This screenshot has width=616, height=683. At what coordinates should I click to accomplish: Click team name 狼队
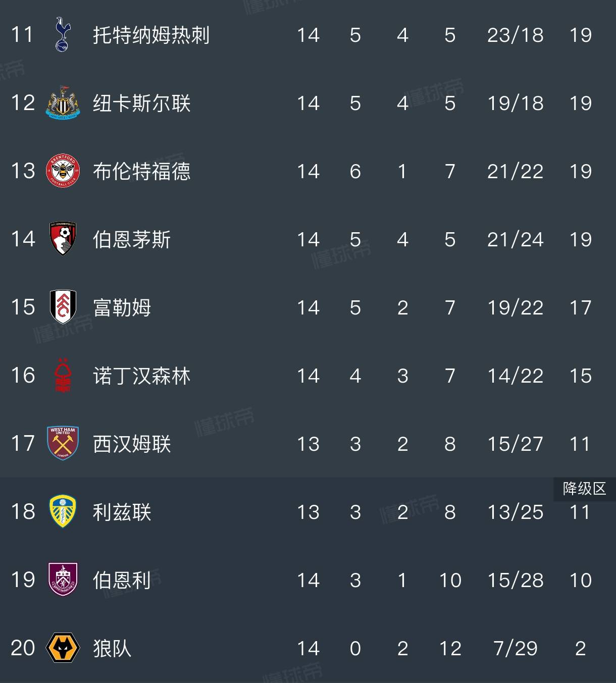click(112, 649)
